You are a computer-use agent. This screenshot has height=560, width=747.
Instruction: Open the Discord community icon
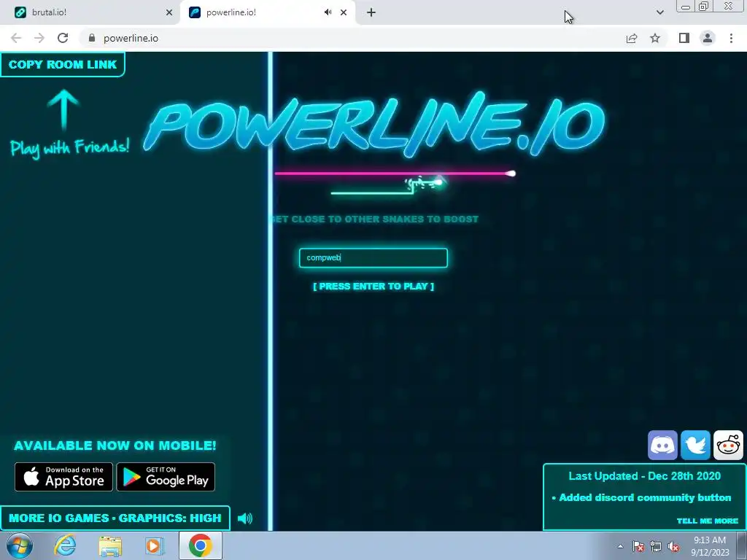tap(662, 446)
